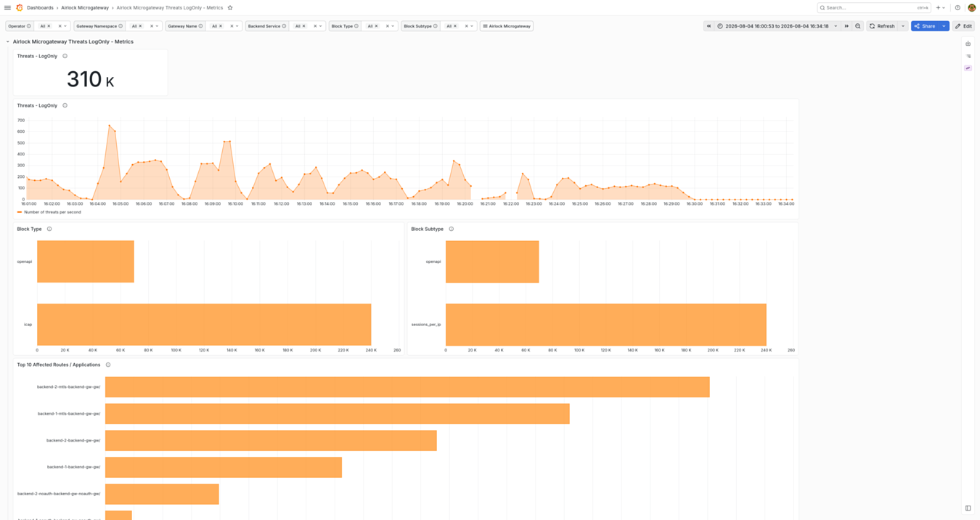Screen dimensions: 980x520
Task: Open the Share options dropdown arrow
Action: coord(944,26)
